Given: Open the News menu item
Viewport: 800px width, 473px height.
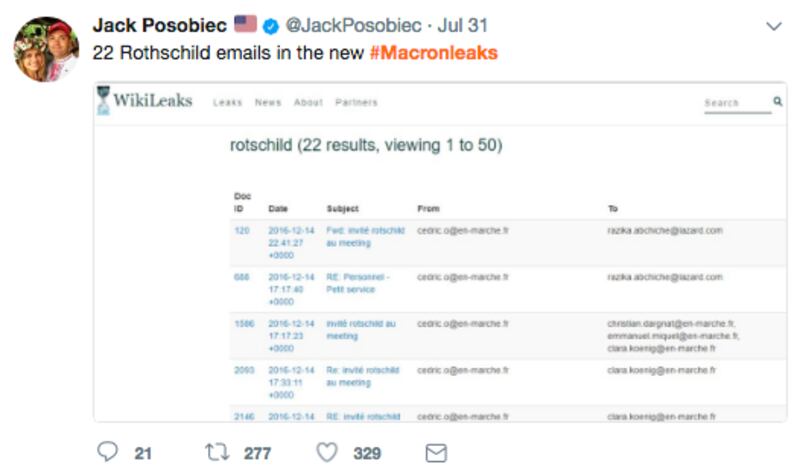Looking at the screenshot, I should (x=268, y=103).
